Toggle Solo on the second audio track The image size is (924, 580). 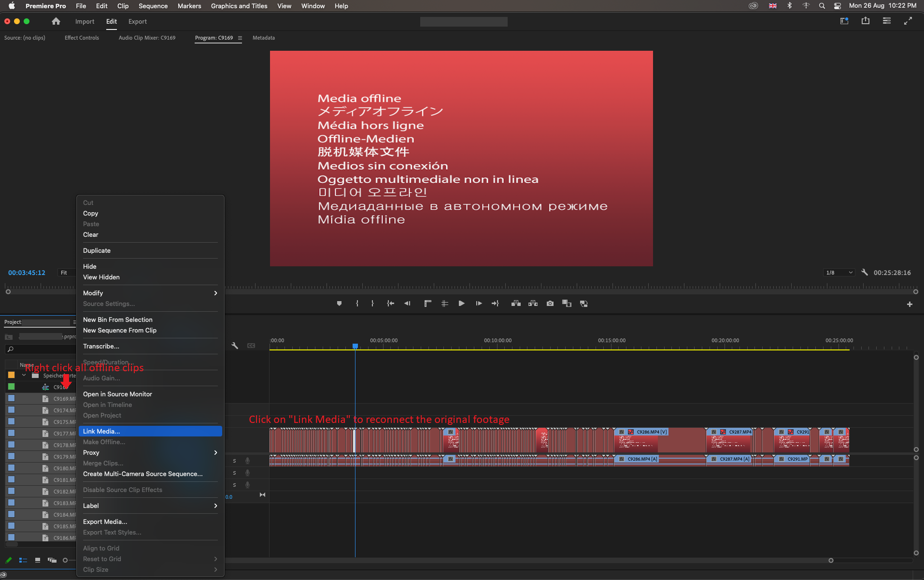234,473
